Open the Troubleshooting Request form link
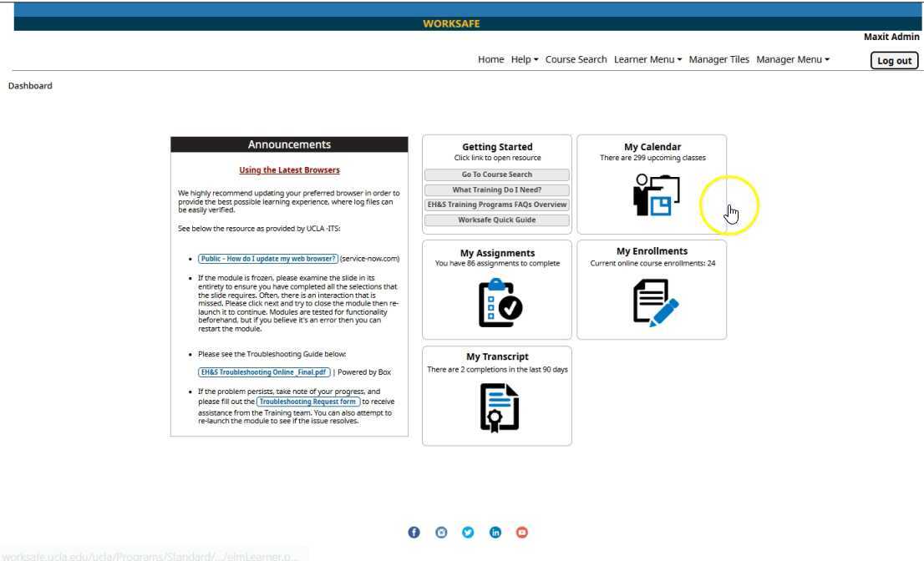Image resolution: width=924 pixels, height=561 pixels. pyautogui.click(x=308, y=402)
